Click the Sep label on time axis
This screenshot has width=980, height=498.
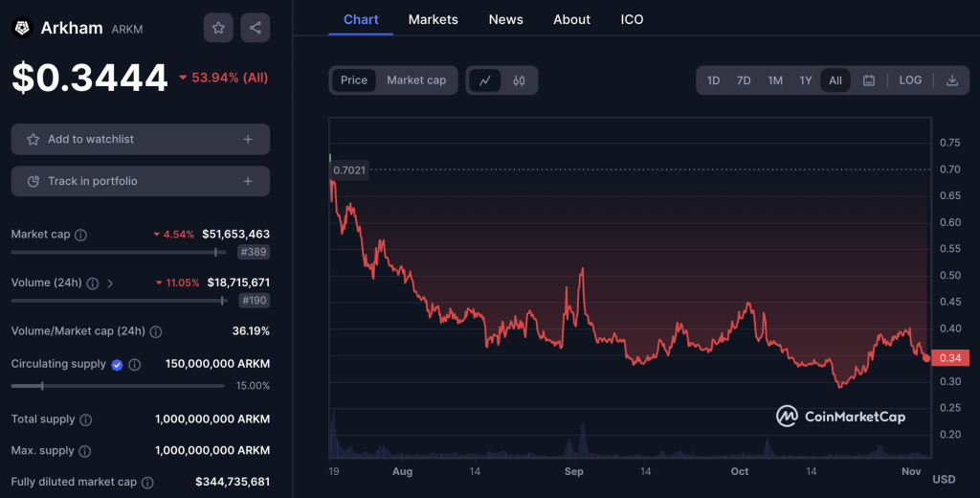[x=574, y=472]
